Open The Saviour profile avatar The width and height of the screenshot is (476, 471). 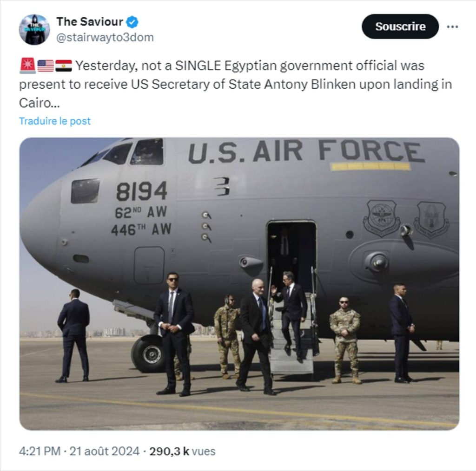[34, 29]
